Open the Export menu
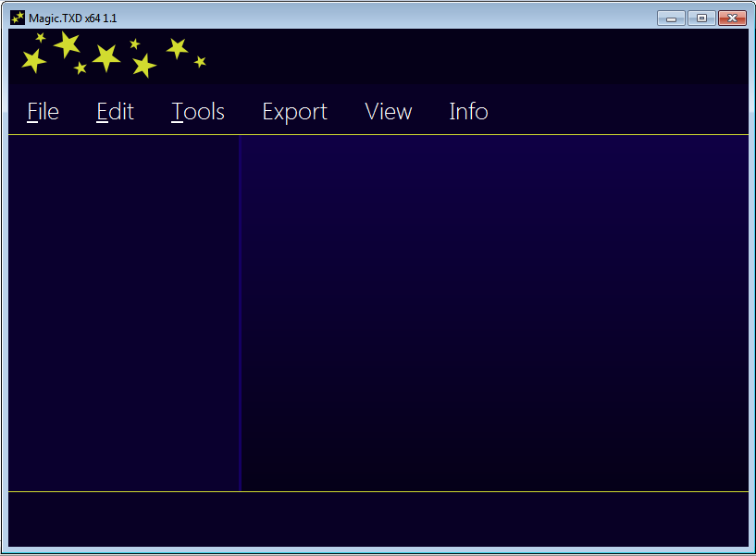 [x=294, y=112]
